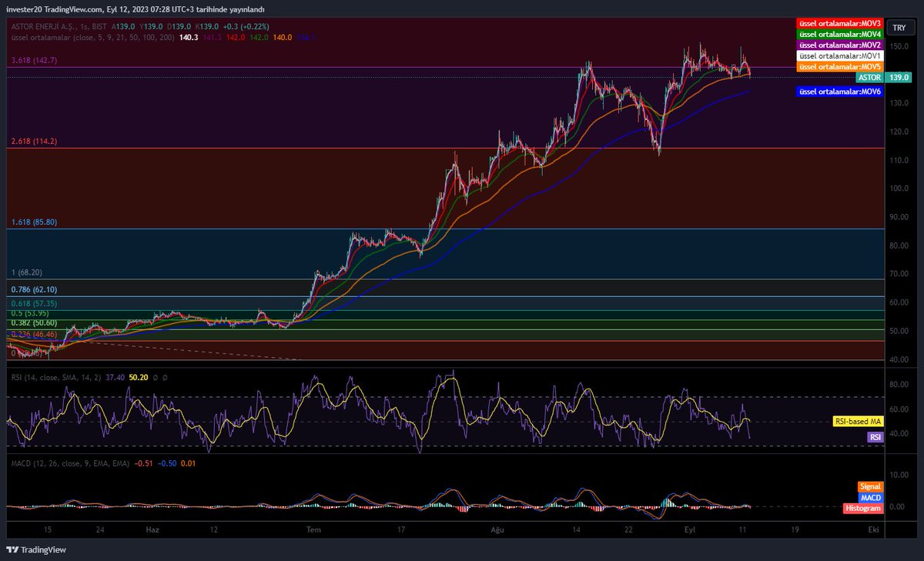The image size is (924, 561).
Task: Select the 1 (68.20) Fibonacci label
Action: [27, 272]
